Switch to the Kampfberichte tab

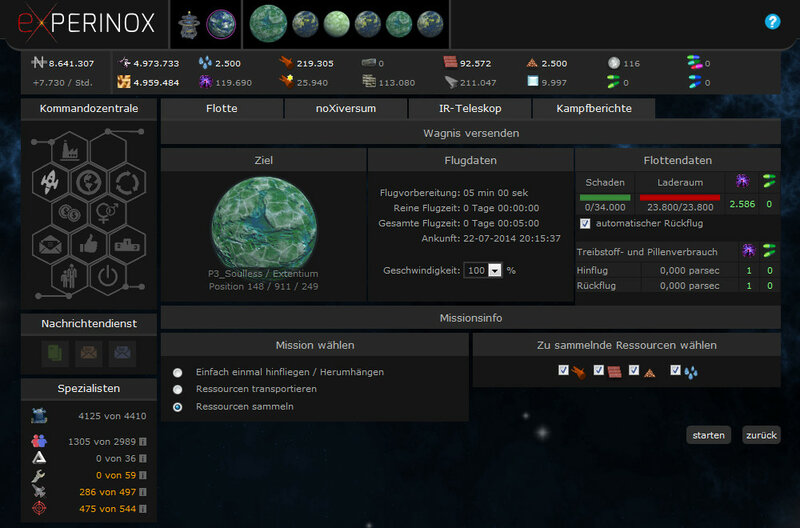(x=594, y=109)
